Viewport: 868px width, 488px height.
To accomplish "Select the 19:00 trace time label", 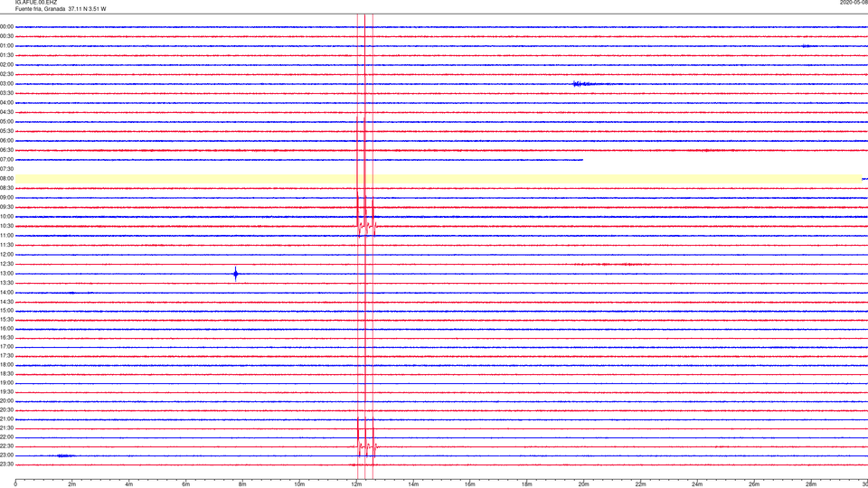I will pyautogui.click(x=6, y=383).
